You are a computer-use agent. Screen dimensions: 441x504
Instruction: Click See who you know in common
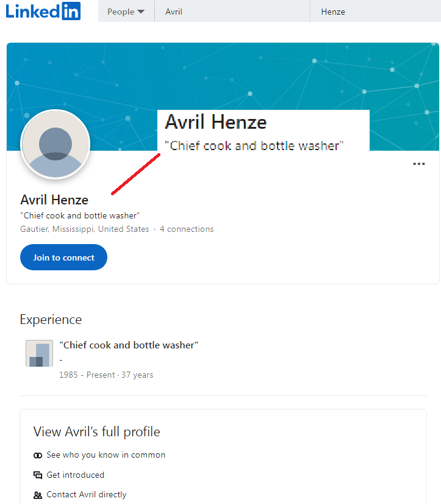106,455
